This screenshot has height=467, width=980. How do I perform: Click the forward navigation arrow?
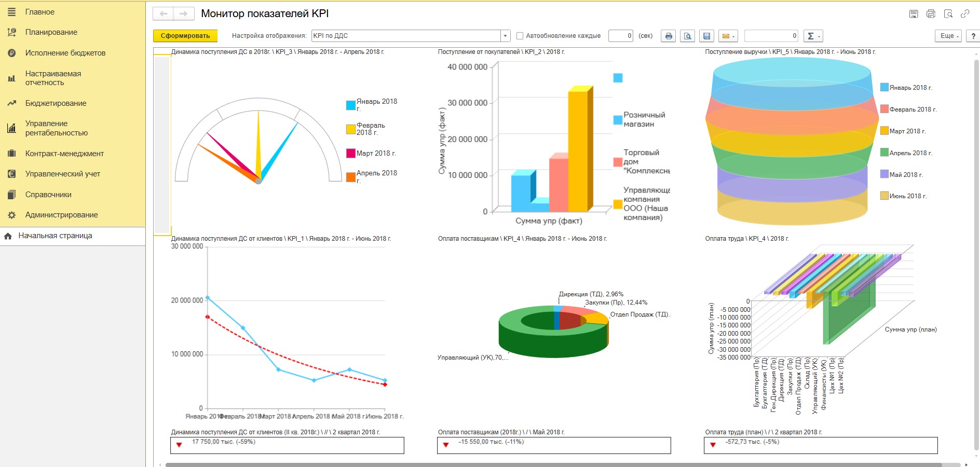click(183, 14)
